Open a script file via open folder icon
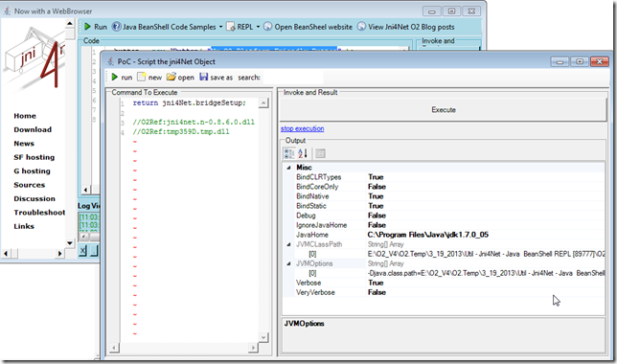The image size is (617, 364). pyautogui.click(x=180, y=78)
